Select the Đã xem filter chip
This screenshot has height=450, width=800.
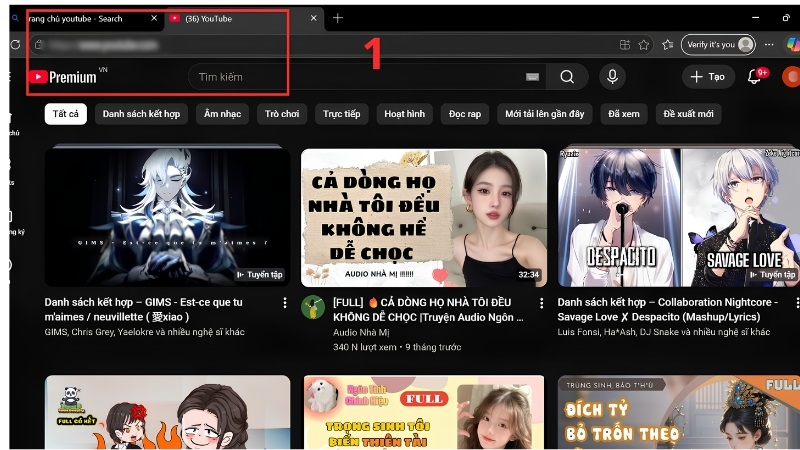(x=624, y=114)
